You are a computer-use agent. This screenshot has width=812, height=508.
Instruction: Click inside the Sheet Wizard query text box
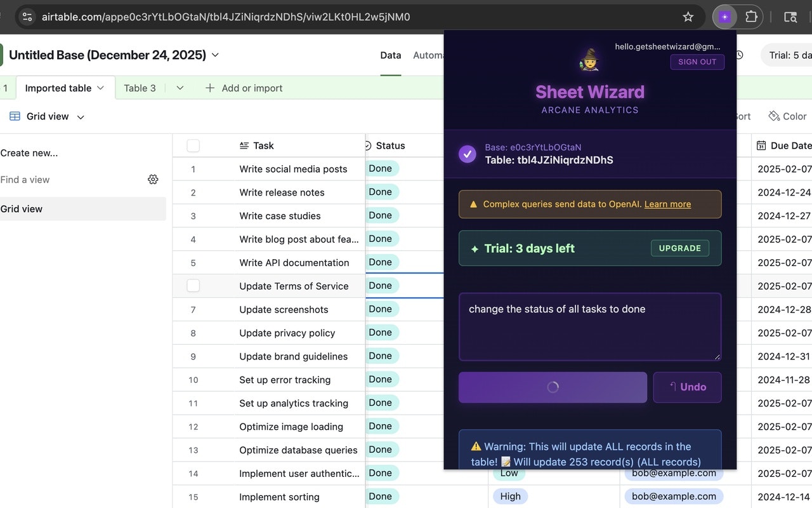590,326
